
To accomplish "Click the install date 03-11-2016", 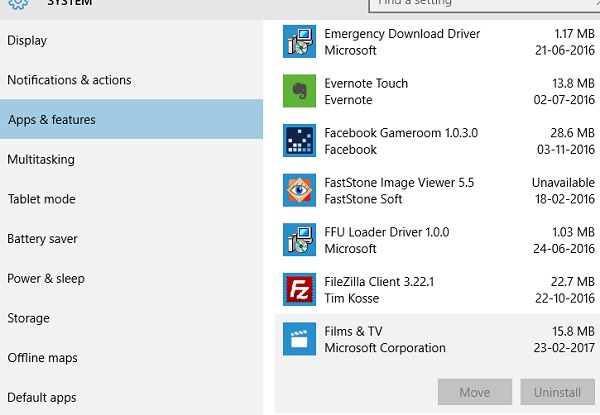I will tap(566, 150).
